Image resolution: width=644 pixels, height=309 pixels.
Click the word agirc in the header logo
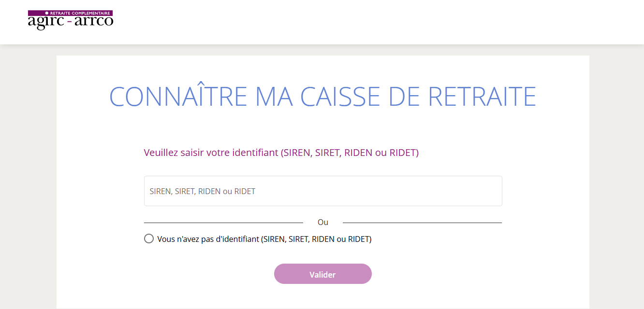pos(47,23)
